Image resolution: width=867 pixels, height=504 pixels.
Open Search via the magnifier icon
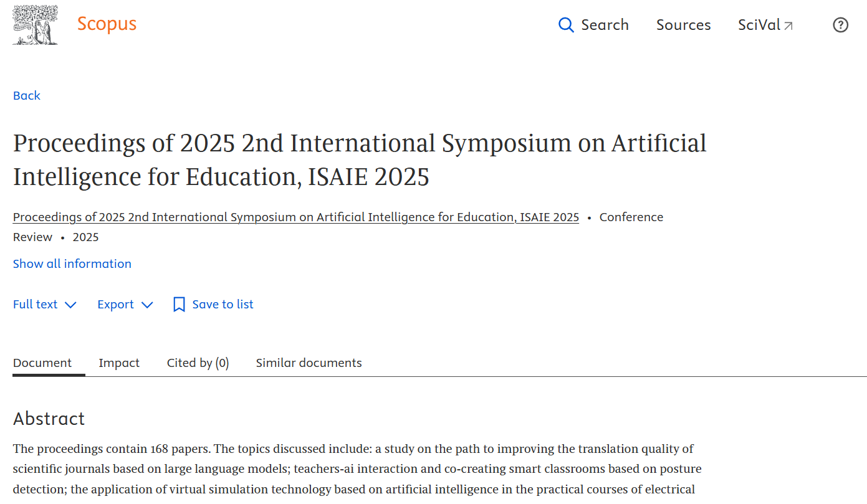[x=566, y=25]
